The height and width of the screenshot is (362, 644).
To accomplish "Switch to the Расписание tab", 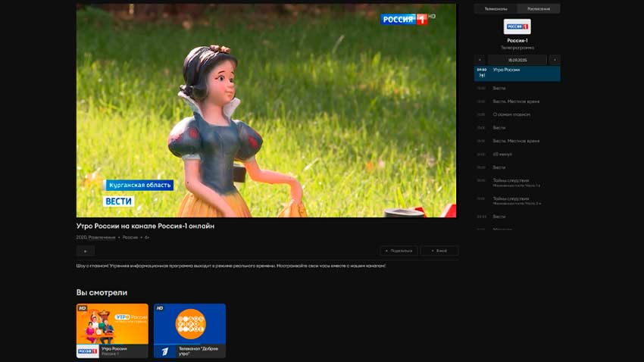I will (x=539, y=8).
